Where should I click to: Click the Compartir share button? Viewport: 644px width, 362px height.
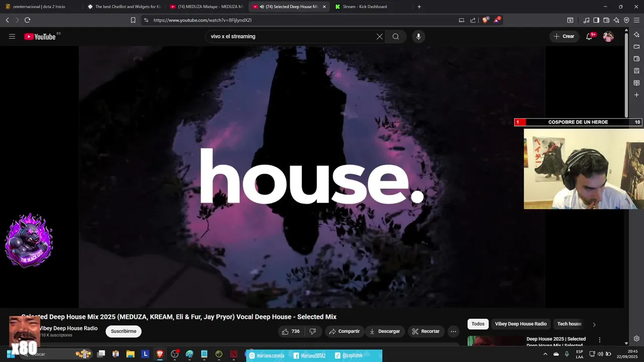[344, 331]
